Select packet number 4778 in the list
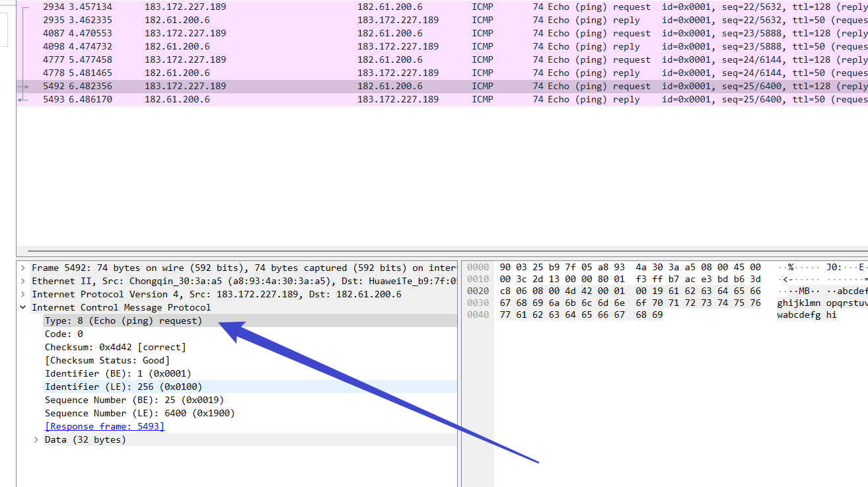The image size is (868, 487). tap(442, 73)
